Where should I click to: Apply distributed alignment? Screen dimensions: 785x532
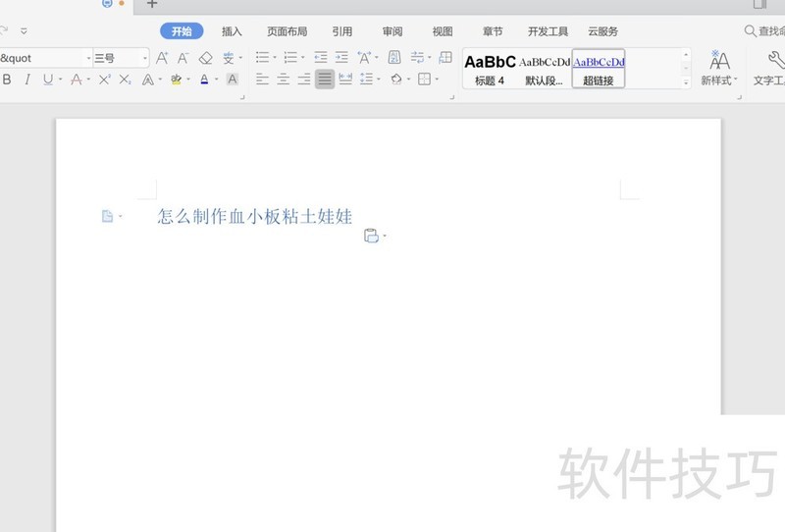[345, 80]
